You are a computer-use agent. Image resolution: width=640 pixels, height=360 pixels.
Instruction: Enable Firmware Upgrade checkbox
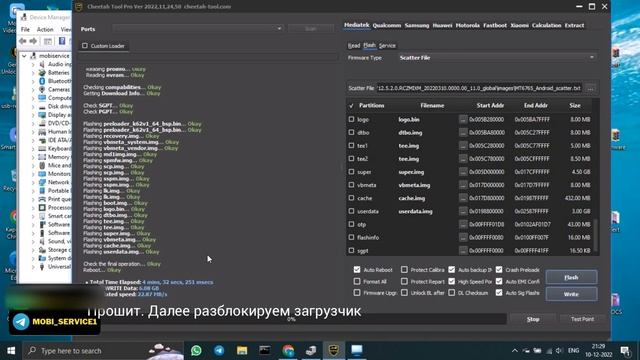tap(357, 293)
